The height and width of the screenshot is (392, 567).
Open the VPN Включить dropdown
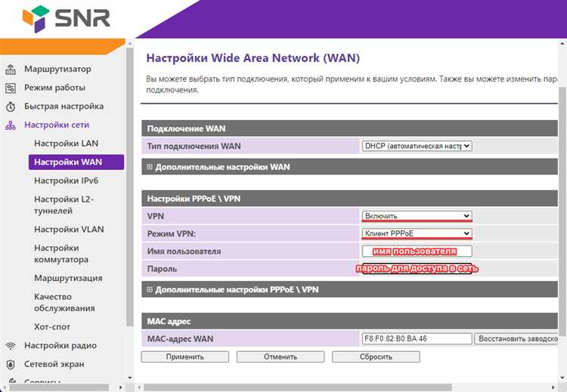tap(417, 216)
